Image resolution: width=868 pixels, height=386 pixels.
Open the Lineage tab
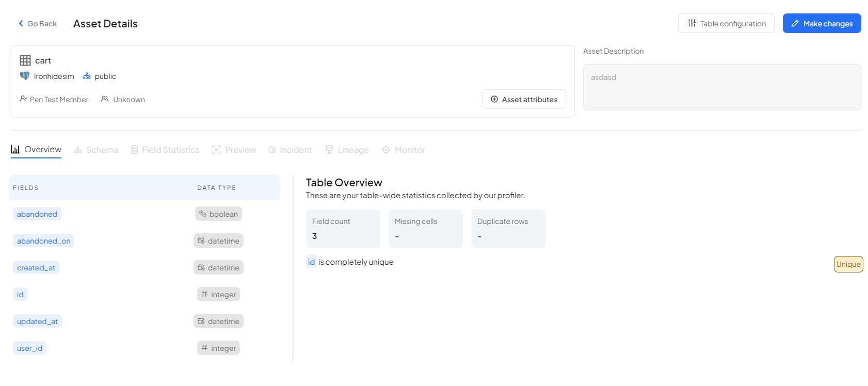pos(347,150)
